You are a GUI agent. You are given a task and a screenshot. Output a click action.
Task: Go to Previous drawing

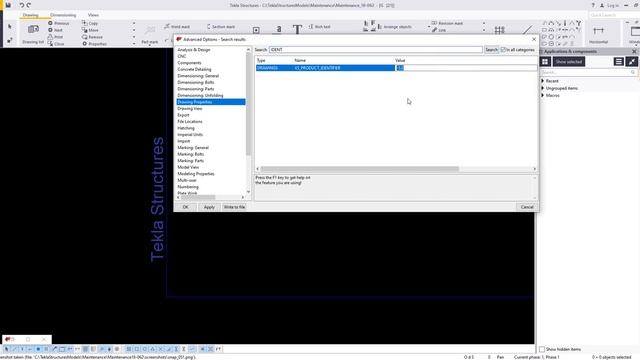point(59,23)
